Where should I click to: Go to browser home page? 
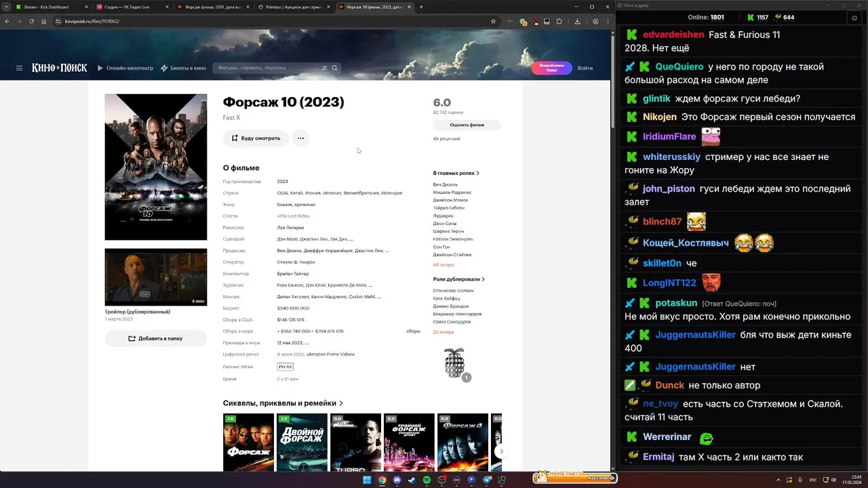pyautogui.click(x=43, y=21)
